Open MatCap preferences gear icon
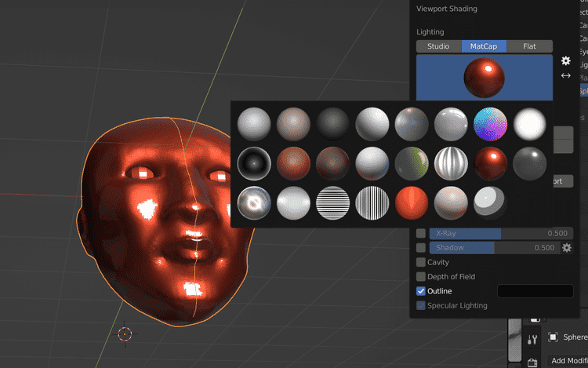The height and width of the screenshot is (368, 588). coord(566,60)
